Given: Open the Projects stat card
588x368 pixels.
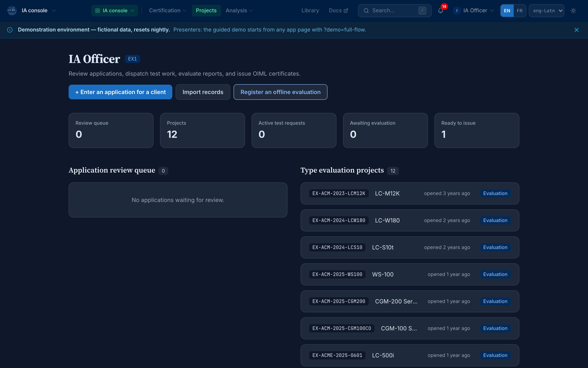Looking at the screenshot, I should pos(202,130).
